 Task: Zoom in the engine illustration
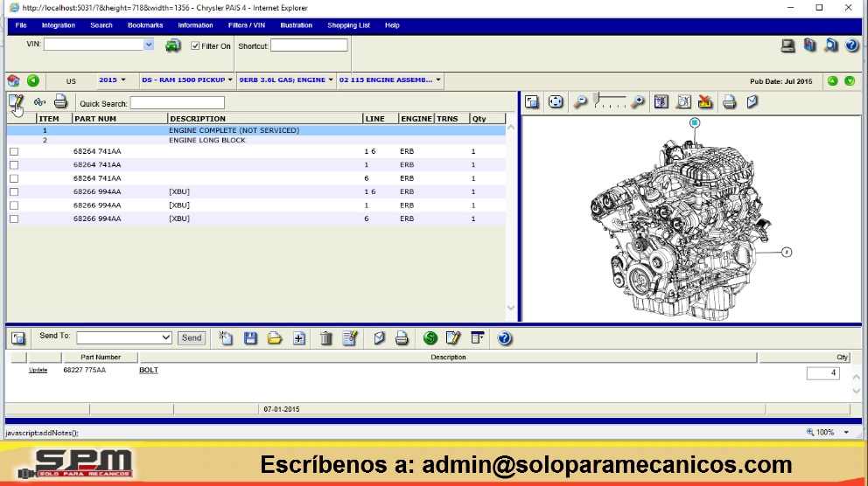(x=638, y=101)
